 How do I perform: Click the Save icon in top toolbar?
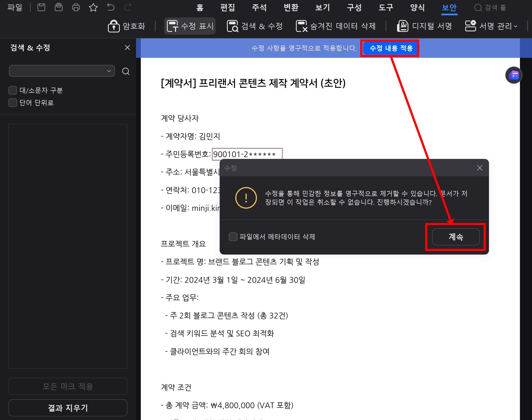(x=41, y=7)
